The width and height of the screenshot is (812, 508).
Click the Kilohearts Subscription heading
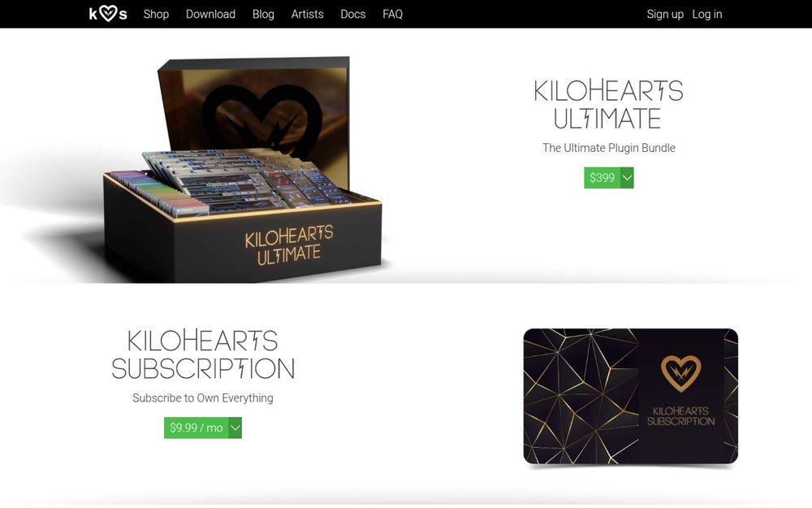[202, 354]
